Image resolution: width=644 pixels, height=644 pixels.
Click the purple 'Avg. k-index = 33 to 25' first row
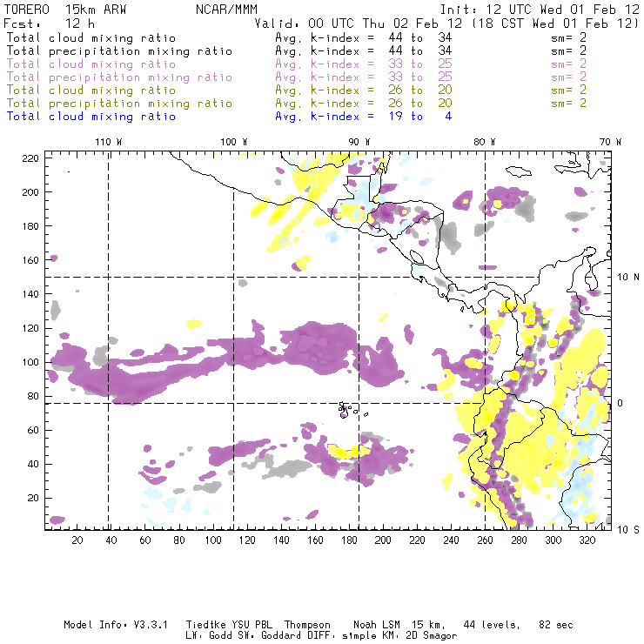(x=364, y=64)
